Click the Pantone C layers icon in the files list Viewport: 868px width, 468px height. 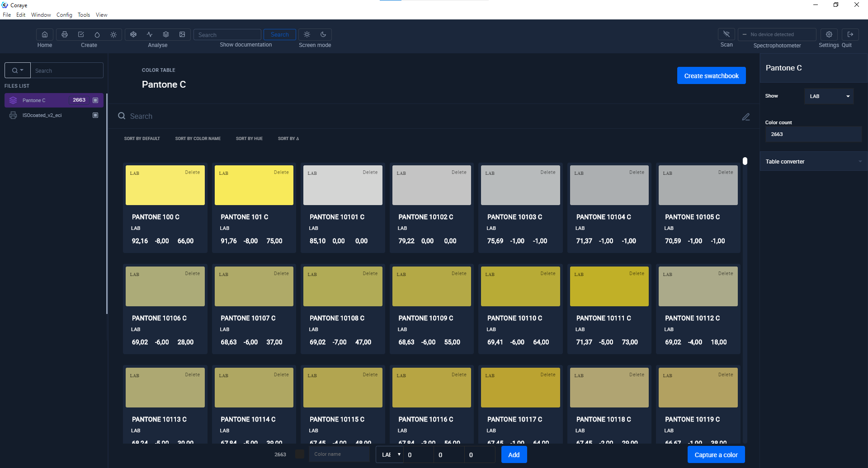13,100
